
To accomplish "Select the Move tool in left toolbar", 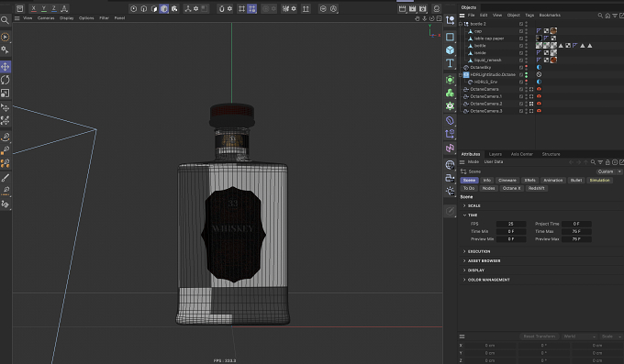I will pos(6,66).
